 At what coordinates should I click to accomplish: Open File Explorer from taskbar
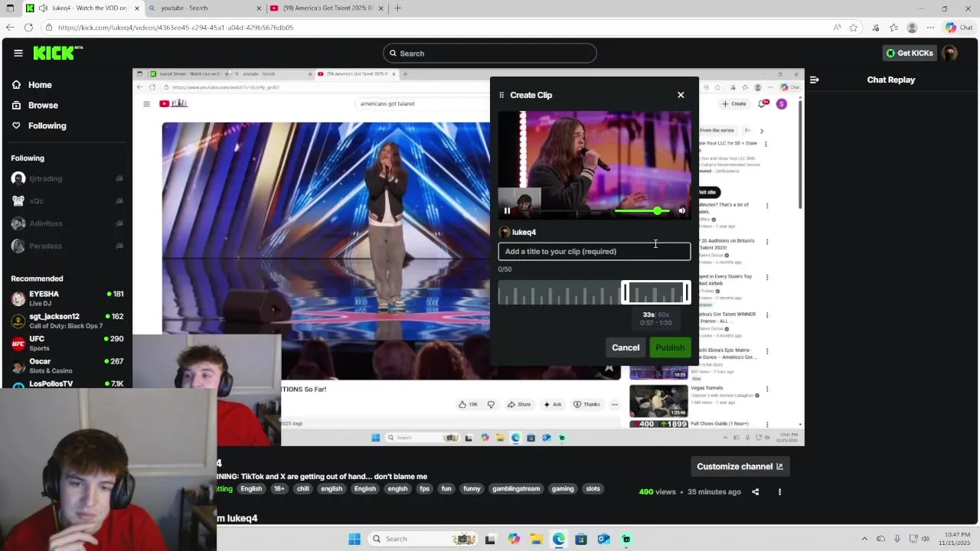(x=536, y=539)
